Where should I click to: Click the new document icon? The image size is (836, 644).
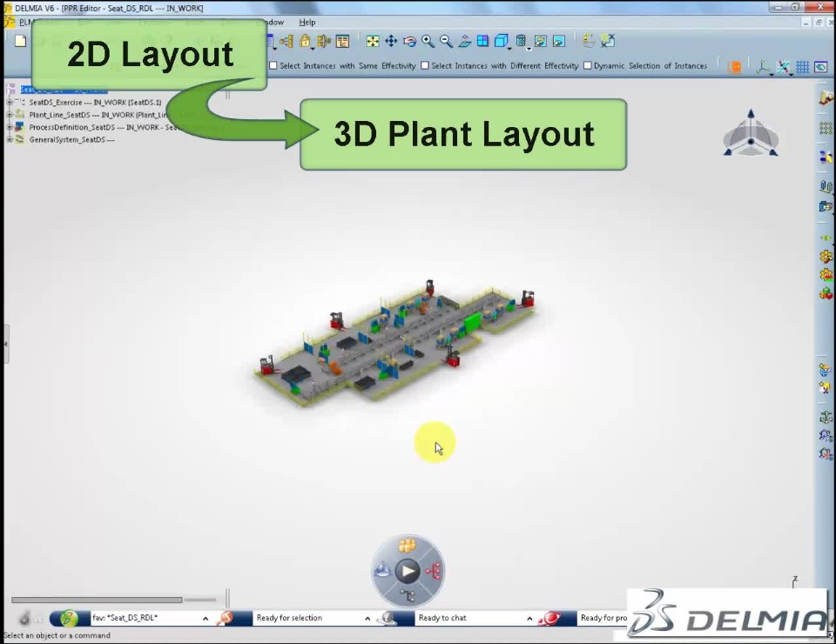20,41
